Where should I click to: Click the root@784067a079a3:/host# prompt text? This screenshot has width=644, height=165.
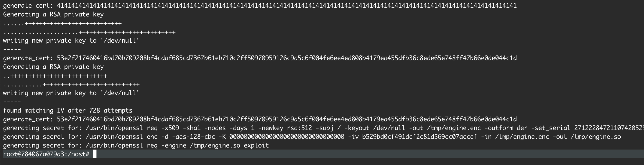(x=46, y=154)
